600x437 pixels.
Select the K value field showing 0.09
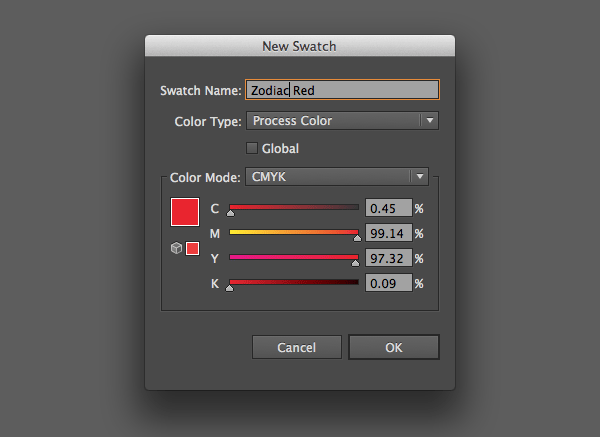389,284
